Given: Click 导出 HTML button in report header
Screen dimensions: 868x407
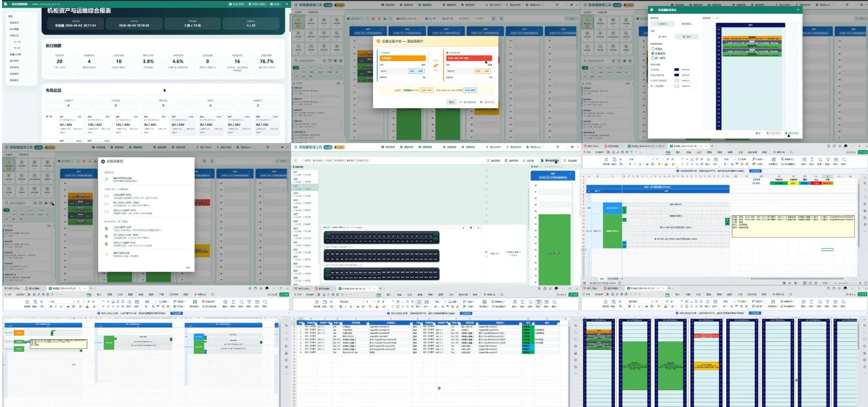Looking at the screenshot, I should click(257, 4).
